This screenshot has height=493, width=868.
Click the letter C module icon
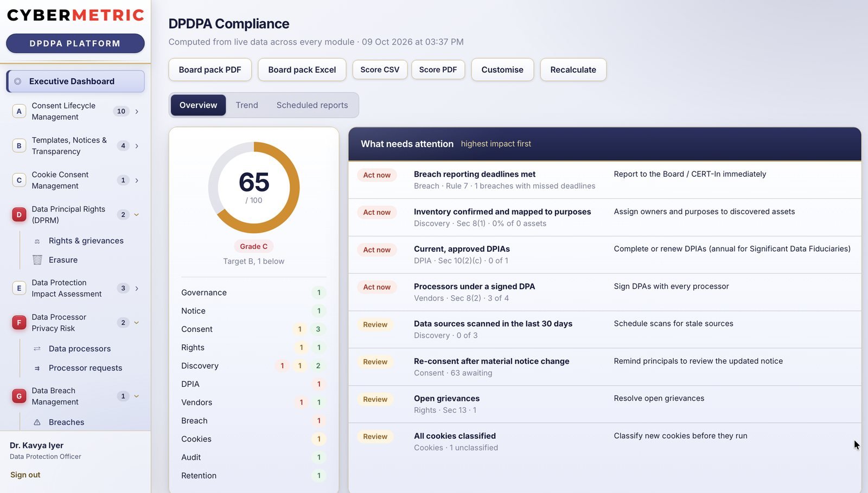pyautogui.click(x=19, y=180)
